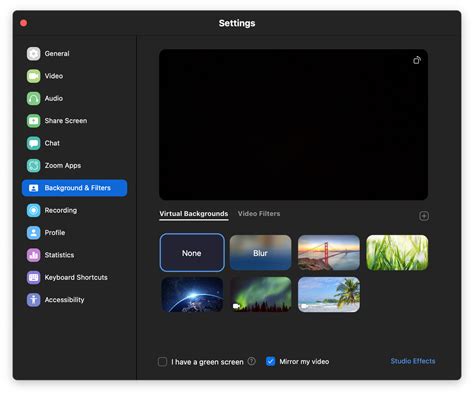Open Statistics bar chart icon
Screen dimensions: 474x395
tap(34, 255)
